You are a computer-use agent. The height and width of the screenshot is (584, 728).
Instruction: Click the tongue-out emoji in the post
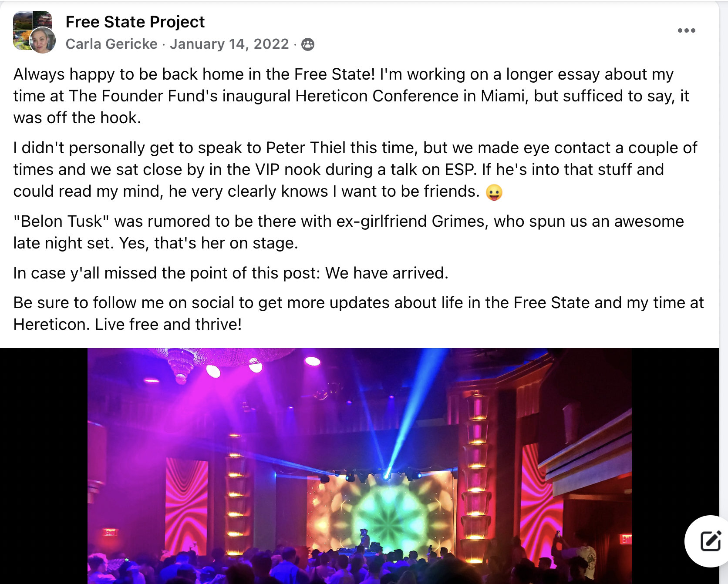(x=494, y=192)
